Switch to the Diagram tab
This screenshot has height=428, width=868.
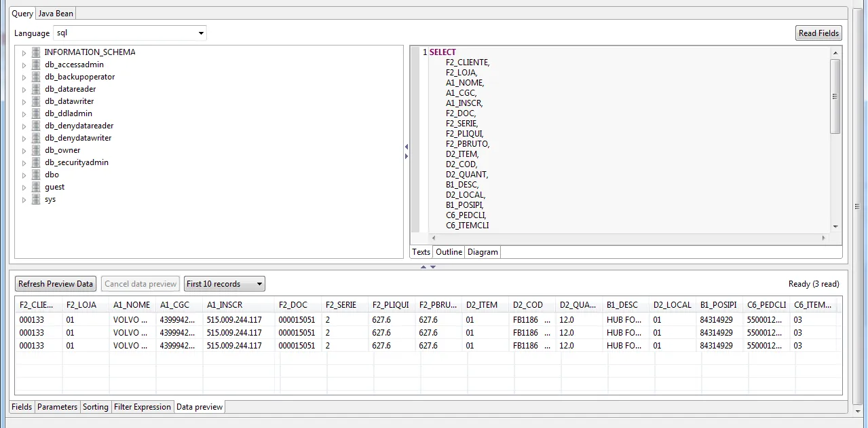tap(483, 252)
